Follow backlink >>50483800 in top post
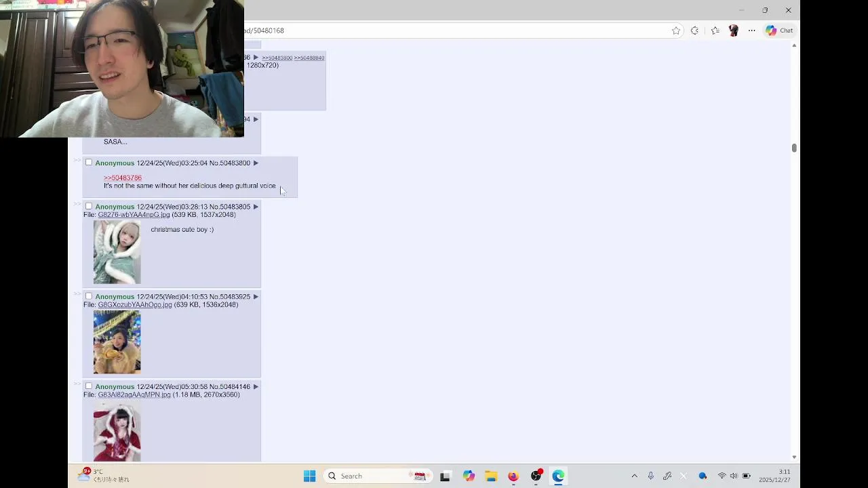This screenshot has height=488, width=868. coord(277,58)
